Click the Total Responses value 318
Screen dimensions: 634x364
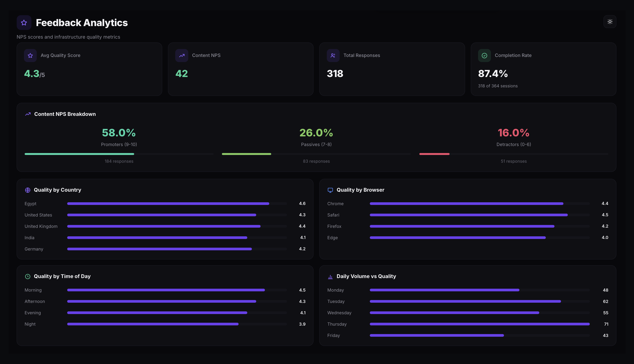(x=335, y=73)
